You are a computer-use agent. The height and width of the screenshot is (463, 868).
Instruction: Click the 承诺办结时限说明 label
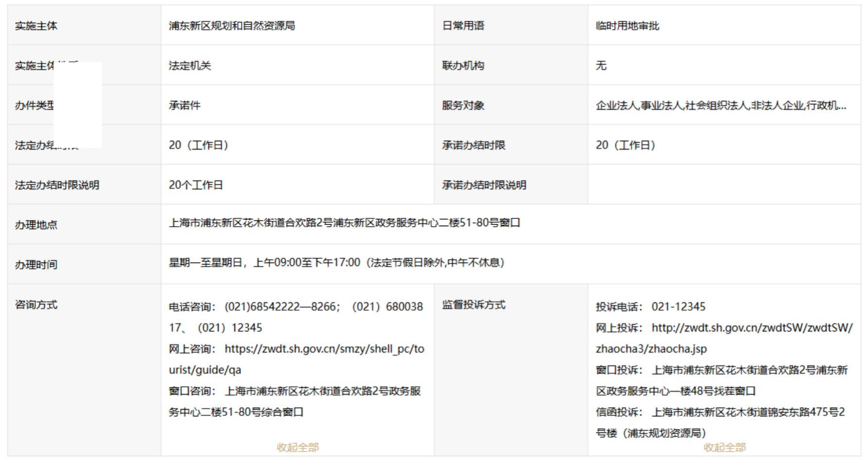(484, 185)
